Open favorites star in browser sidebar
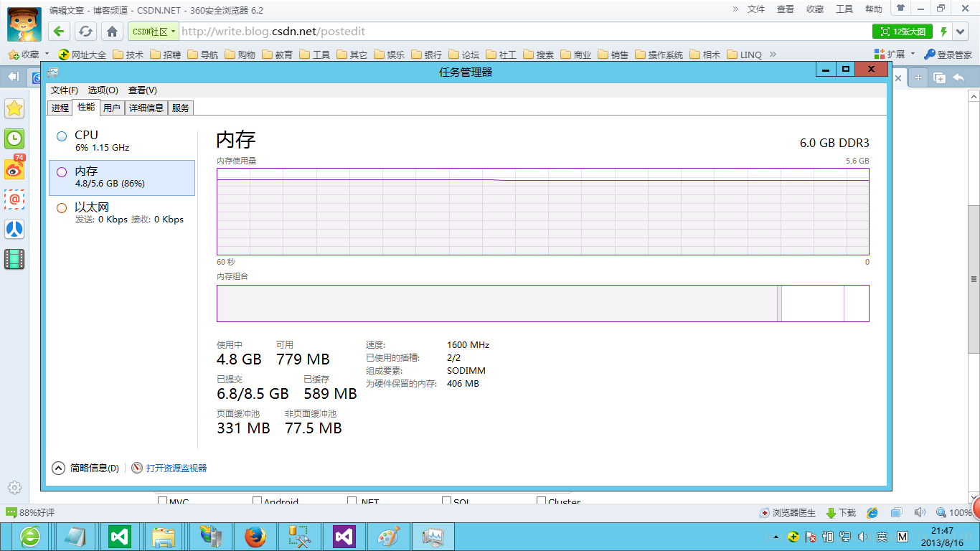Image resolution: width=980 pixels, height=551 pixels. pos(14,108)
